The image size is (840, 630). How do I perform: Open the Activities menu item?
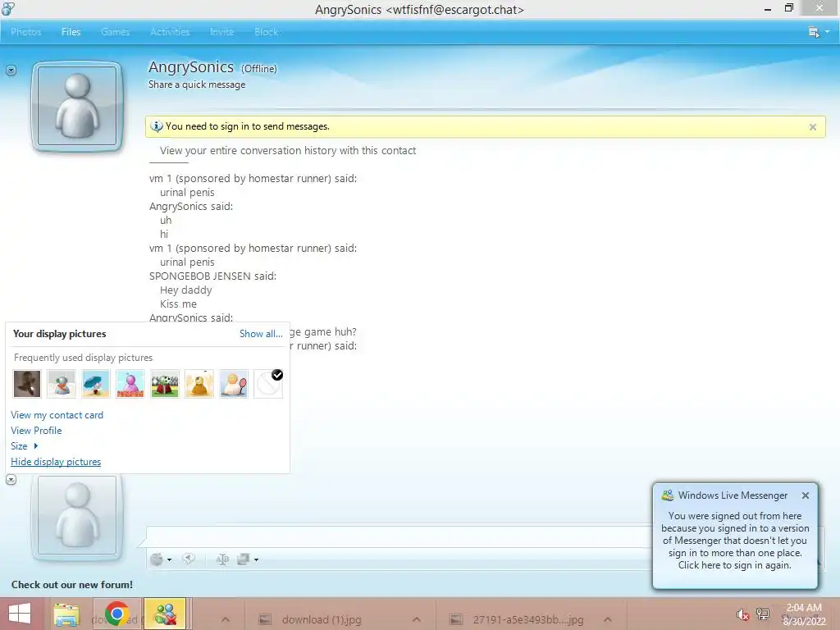tap(170, 32)
